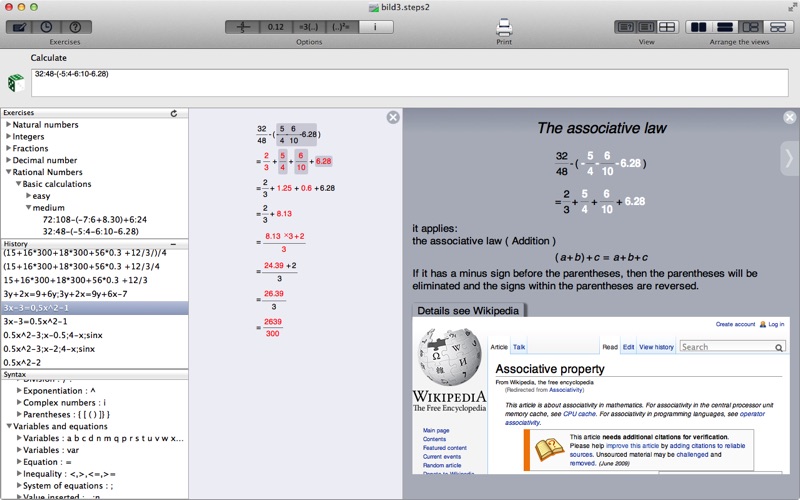
Task: Arrange views side by side in columns
Action: [x=699, y=27]
